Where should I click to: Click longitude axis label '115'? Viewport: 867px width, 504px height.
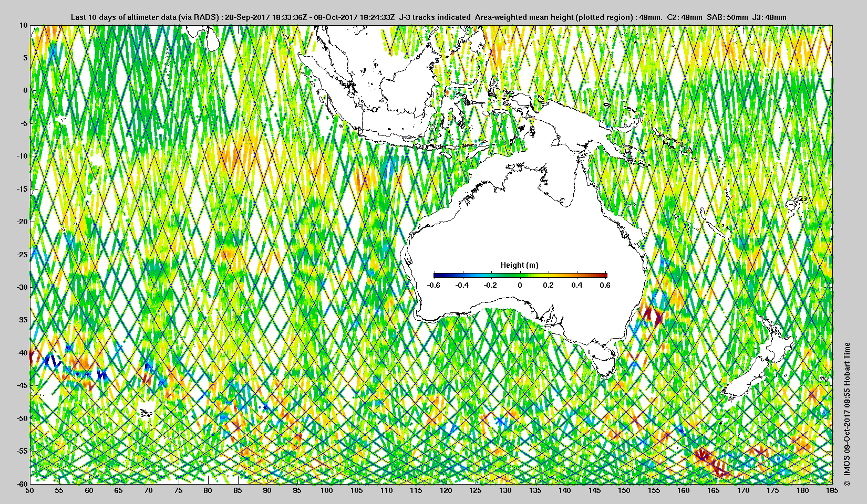click(417, 490)
